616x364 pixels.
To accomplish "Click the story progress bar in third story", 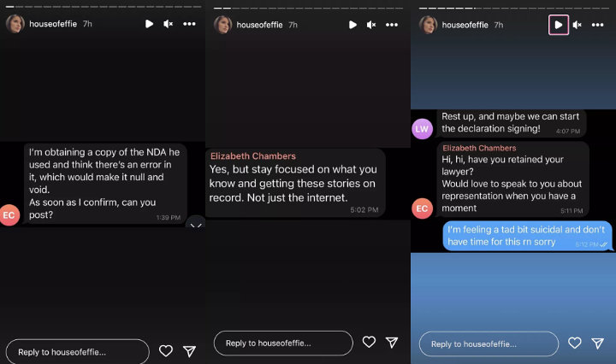I will (x=513, y=8).
